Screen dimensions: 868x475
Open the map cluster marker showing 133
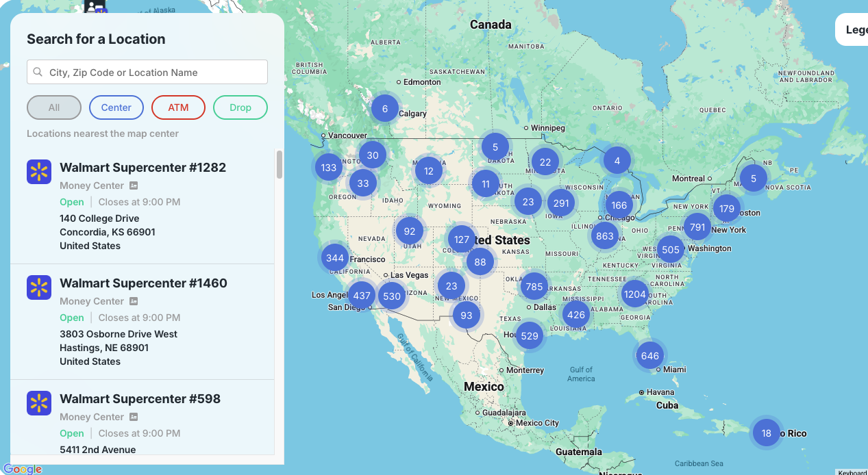coord(329,167)
